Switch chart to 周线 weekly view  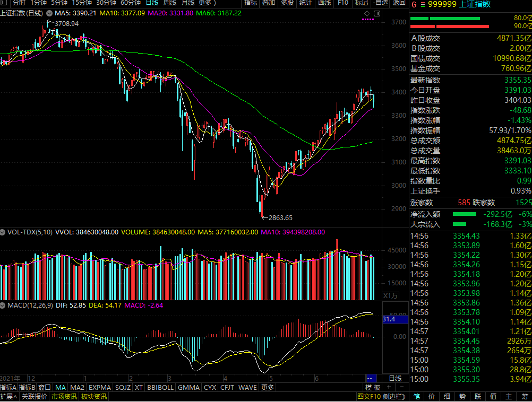tap(170, 3)
